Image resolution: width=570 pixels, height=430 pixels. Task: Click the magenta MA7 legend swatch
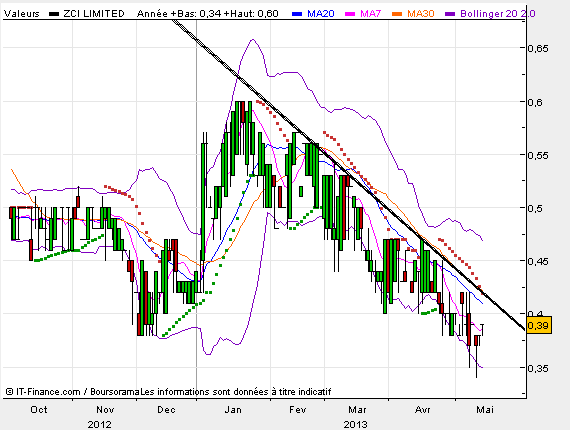click(x=350, y=14)
